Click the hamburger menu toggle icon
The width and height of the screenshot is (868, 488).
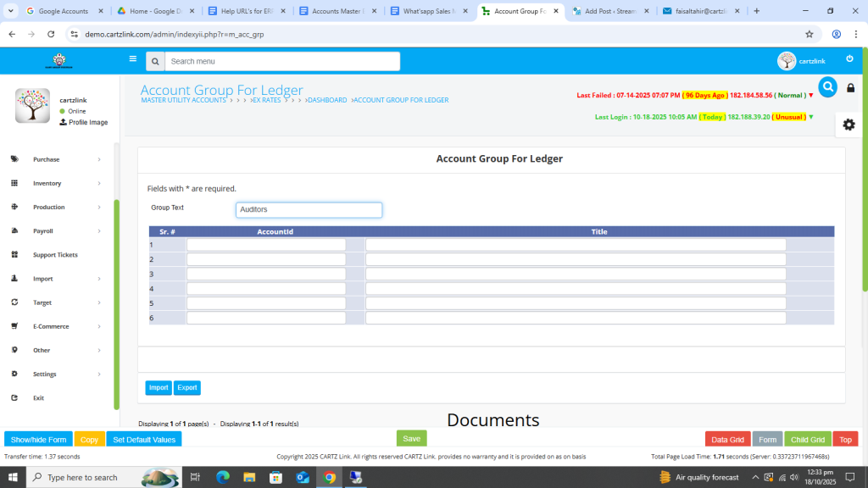click(x=132, y=59)
